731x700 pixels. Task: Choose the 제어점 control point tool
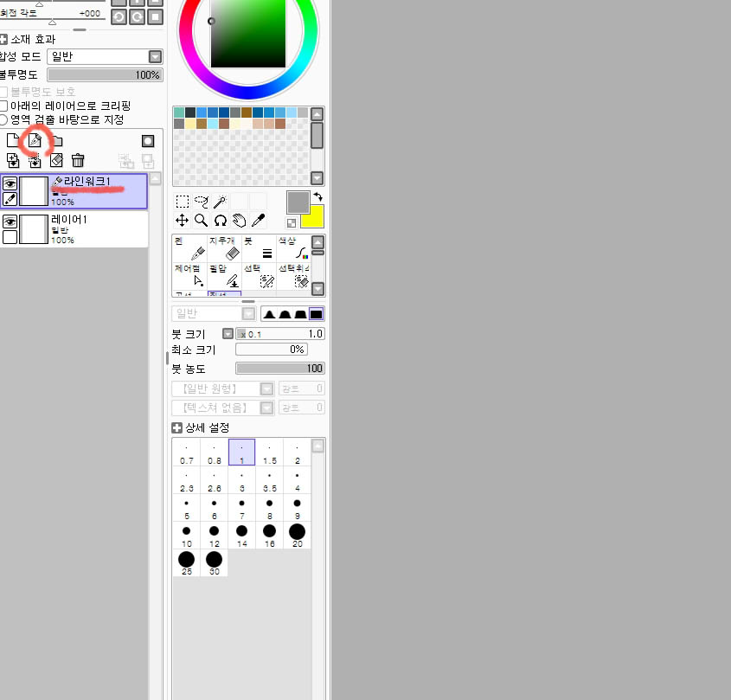(x=190, y=275)
